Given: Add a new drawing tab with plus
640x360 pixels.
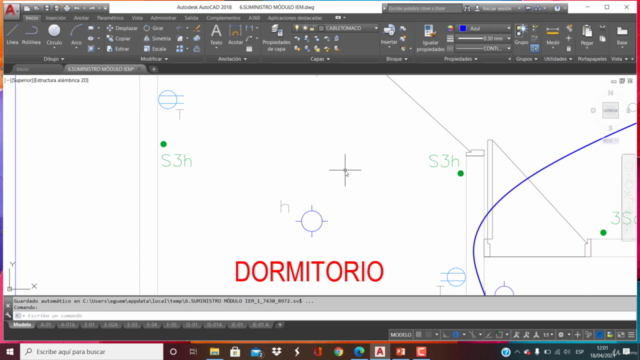Looking at the screenshot, I should pos(153,69).
